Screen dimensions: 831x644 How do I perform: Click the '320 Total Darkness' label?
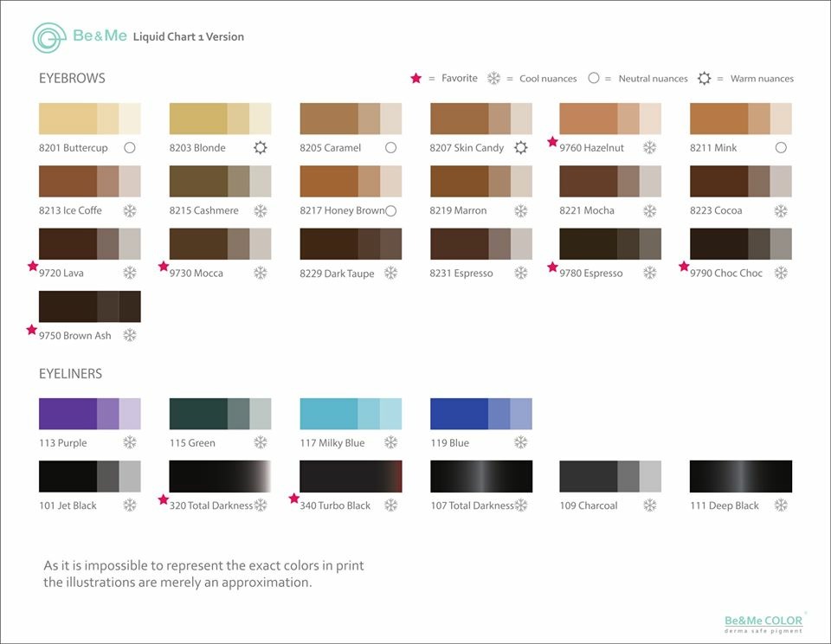coord(211,506)
